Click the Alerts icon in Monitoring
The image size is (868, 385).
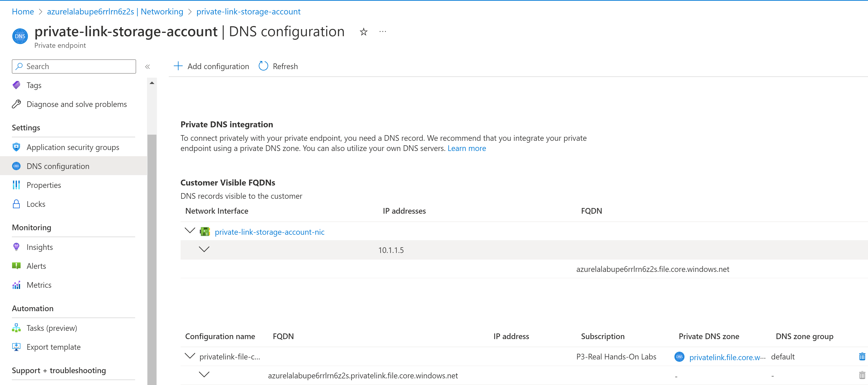16,266
